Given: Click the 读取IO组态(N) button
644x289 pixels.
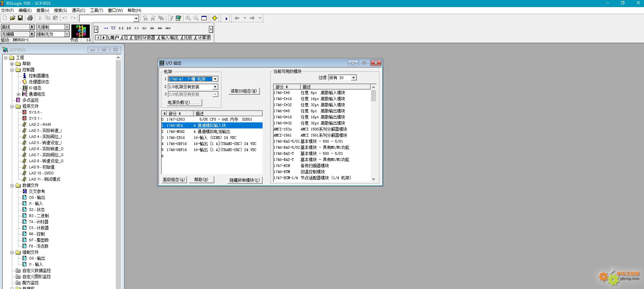Looking at the screenshot, I should (244, 91).
